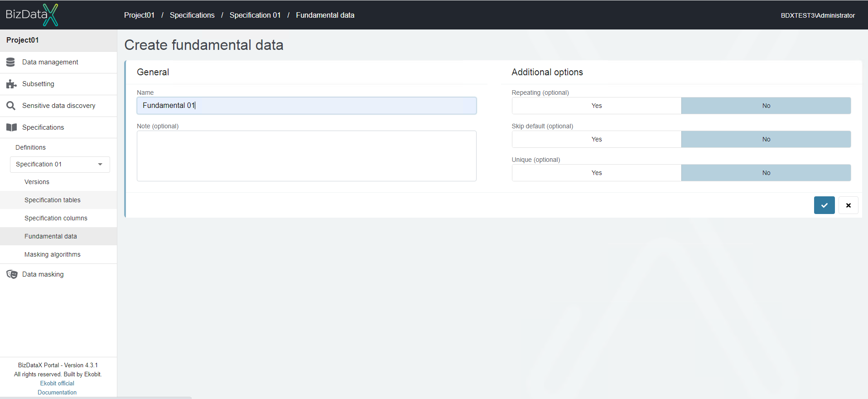Open Specification columns in sidebar
868x399 pixels.
[58, 218]
